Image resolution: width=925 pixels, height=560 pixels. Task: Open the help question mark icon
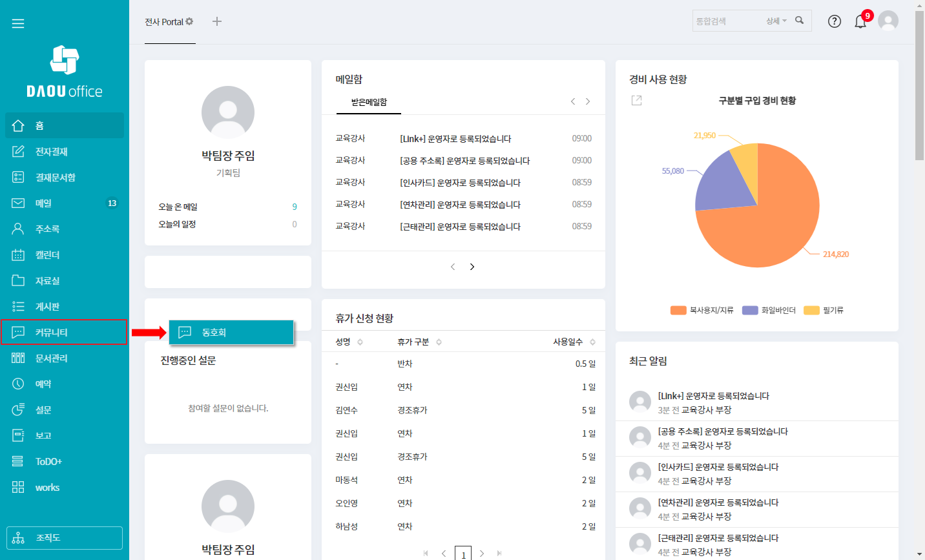click(835, 21)
